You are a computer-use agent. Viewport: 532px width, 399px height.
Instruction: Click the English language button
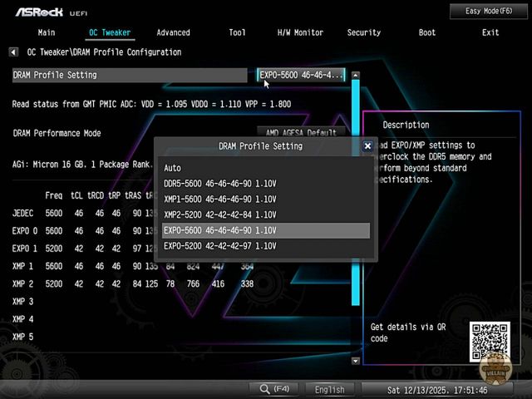click(329, 389)
